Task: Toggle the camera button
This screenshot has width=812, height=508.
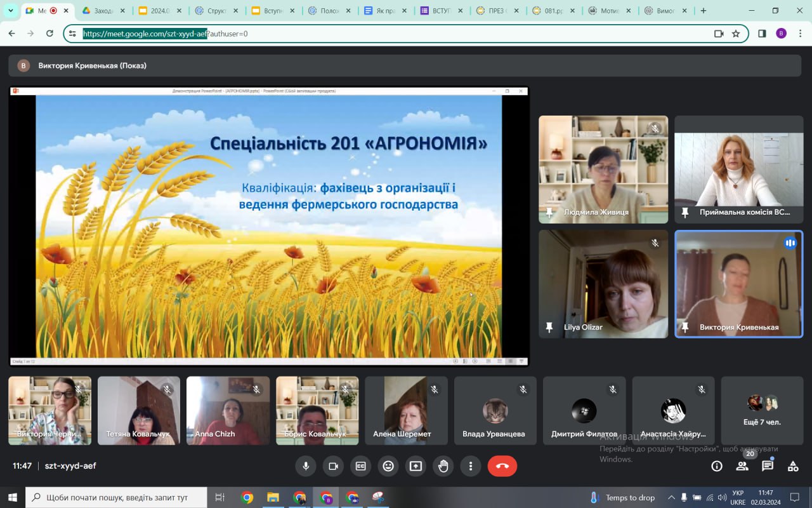Action: (x=333, y=466)
